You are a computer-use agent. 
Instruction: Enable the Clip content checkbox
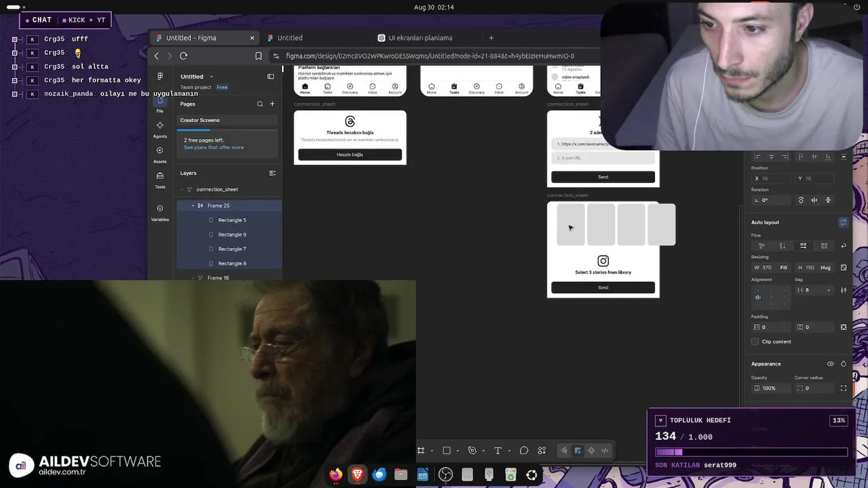point(755,342)
